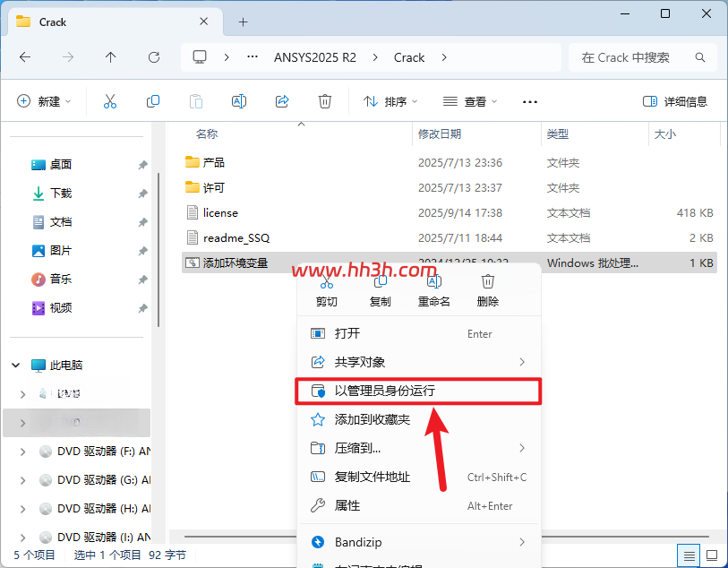Image resolution: width=728 pixels, height=568 pixels.
Task: Open the 排序 sort dropdown
Action: pyautogui.click(x=390, y=101)
